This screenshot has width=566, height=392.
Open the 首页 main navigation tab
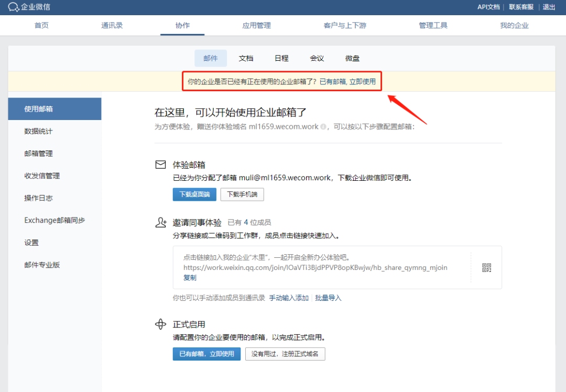(x=41, y=25)
